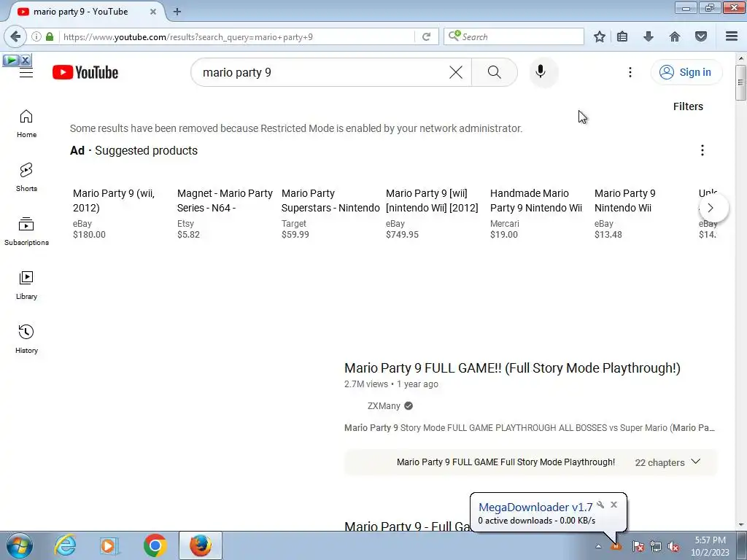747x560 pixels.
Task: Click the 2.7M views metadata text
Action: 366,384
